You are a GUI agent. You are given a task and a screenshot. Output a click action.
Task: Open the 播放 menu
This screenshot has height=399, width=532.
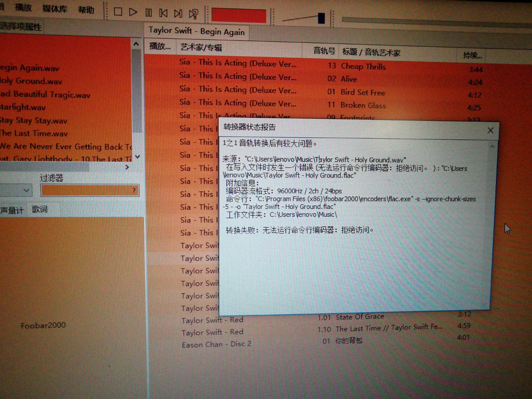click(x=23, y=7)
